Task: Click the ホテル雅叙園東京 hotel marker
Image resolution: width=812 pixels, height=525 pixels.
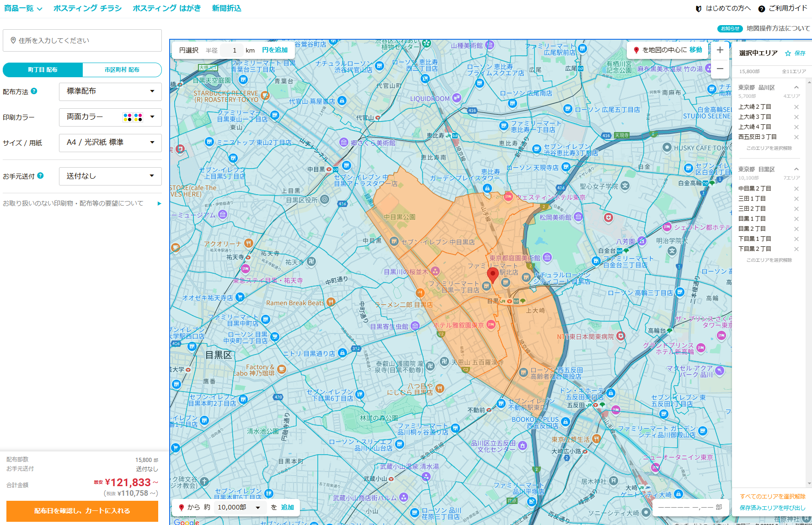Action: tap(491, 325)
